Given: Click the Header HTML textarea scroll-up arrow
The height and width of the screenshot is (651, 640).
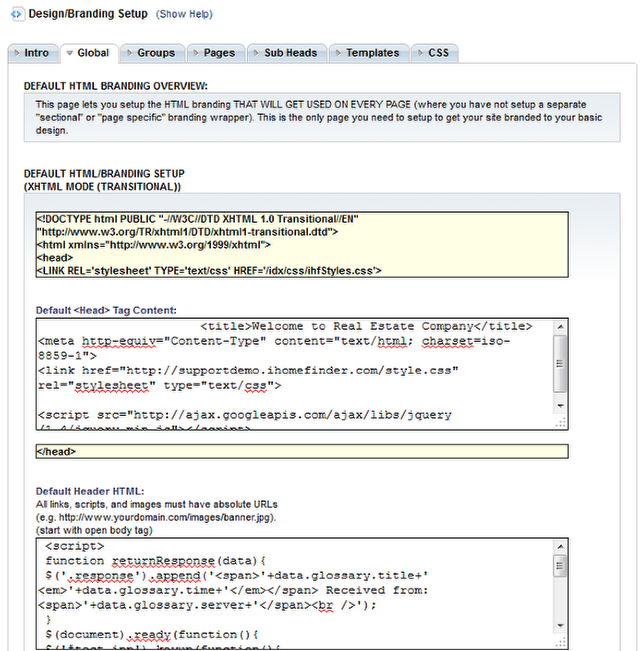Looking at the screenshot, I should pos(560,547).
